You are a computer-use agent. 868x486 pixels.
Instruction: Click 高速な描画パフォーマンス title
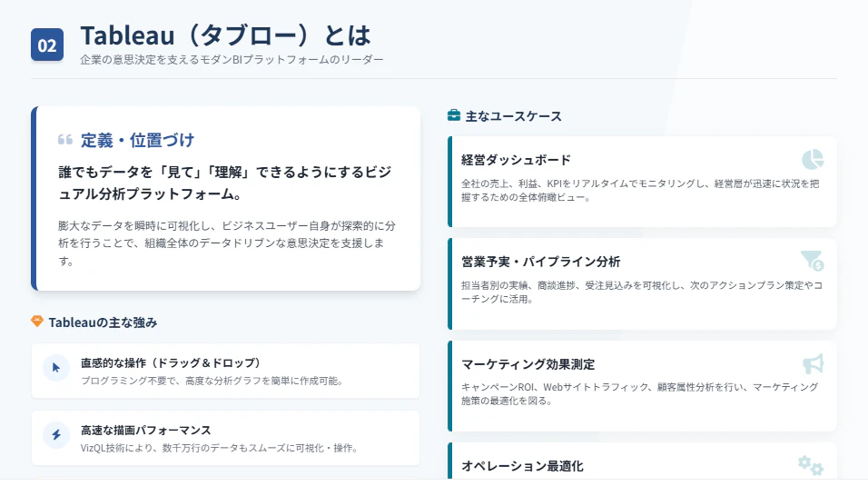pyautogui.click(x=146, y=430)
